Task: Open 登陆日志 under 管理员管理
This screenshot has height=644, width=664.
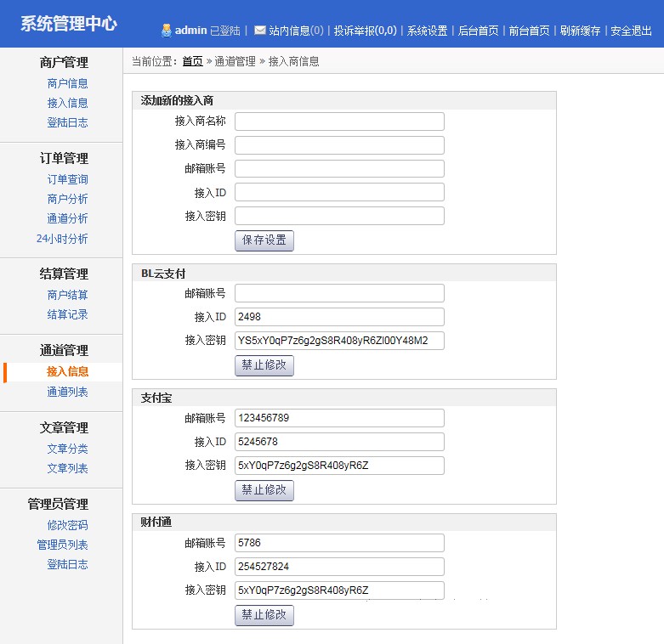Action: pos(67,564)
